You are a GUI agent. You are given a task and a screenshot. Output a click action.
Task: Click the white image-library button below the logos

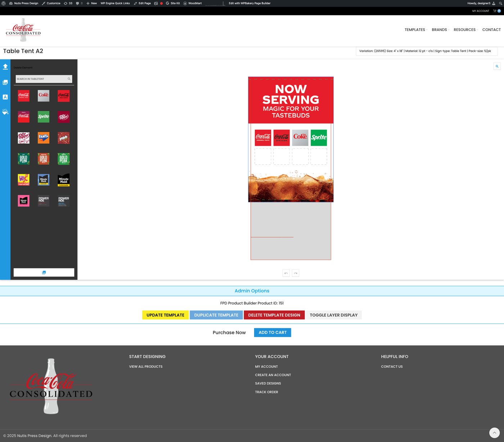click(44, 272)
